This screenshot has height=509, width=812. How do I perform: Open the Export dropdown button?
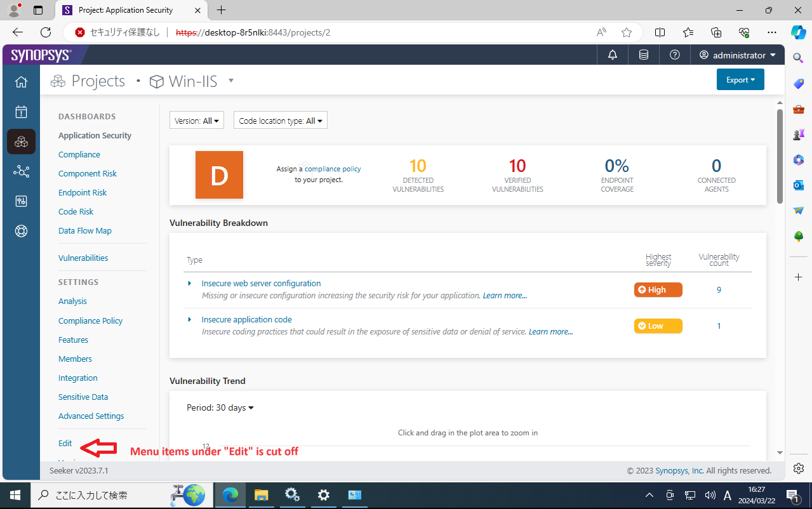coord(740,80)
